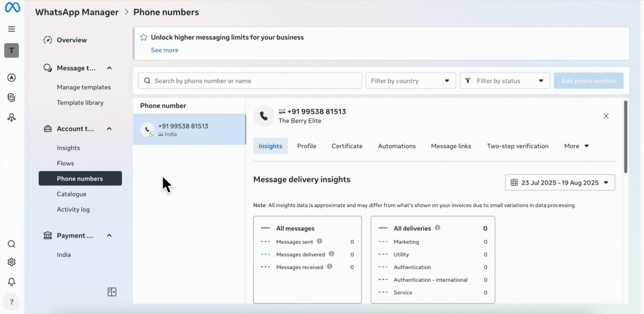Screen dimensions: 644x314
Task: Click info icon next to Messages sent
Action: click(x=319, y=241)
